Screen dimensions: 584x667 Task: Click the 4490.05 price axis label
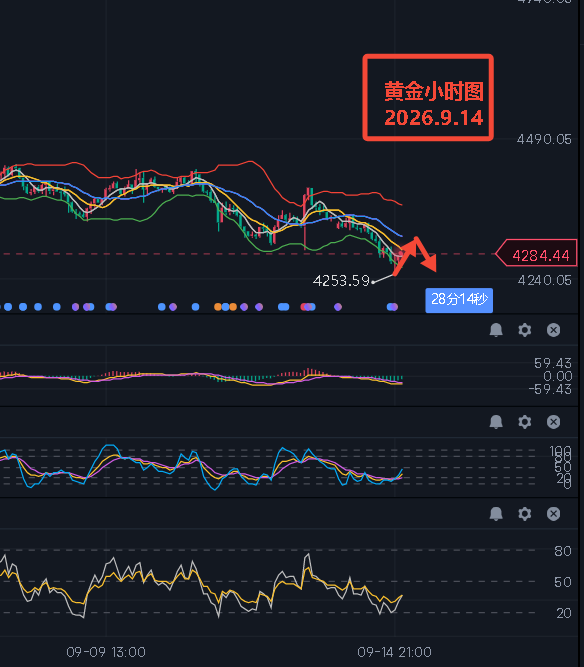pyautogui.click(x=544, y=139)
